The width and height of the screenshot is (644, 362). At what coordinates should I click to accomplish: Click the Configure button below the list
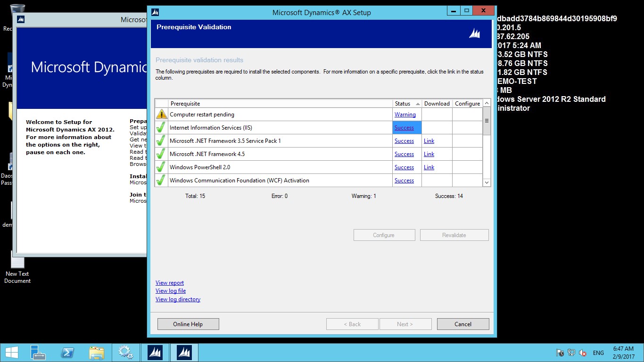[384, 235]
